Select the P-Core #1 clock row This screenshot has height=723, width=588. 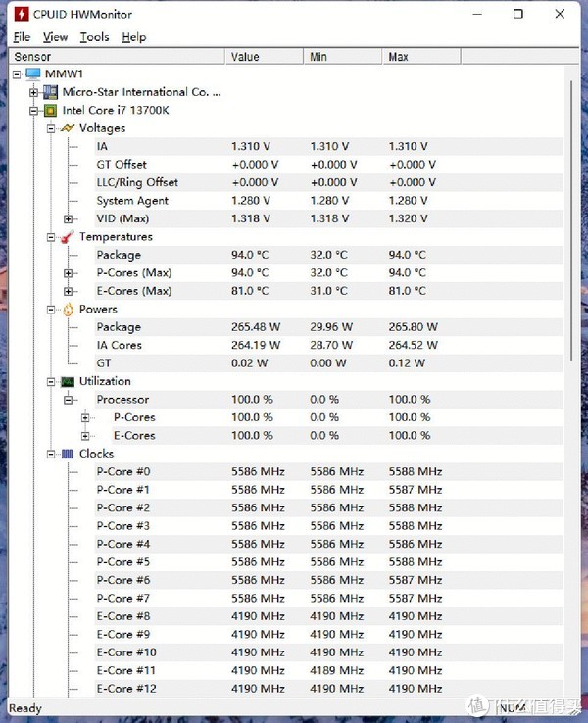[x=329, y=490]
